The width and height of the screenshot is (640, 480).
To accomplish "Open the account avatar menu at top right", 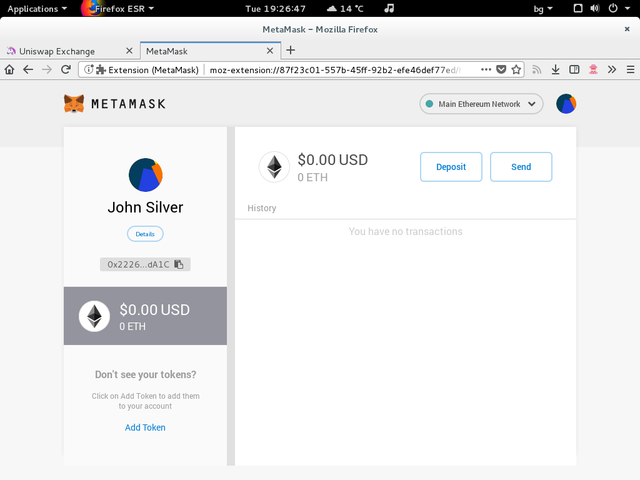I will pyautogui.click(x=566, y=104).
